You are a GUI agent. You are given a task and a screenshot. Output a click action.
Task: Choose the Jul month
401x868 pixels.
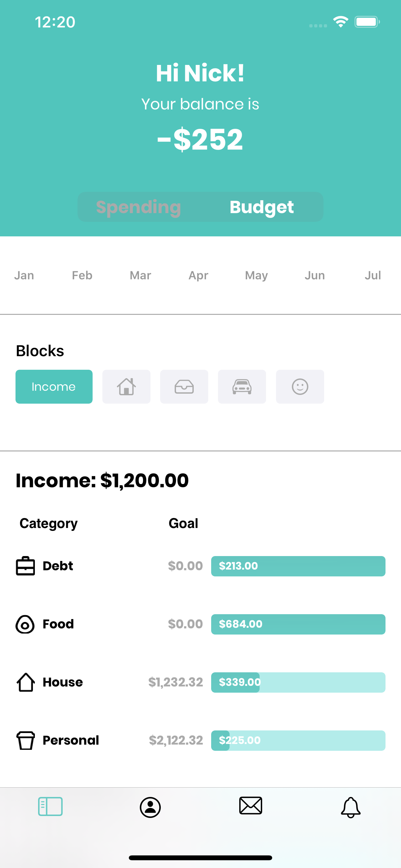pos(373,275)
